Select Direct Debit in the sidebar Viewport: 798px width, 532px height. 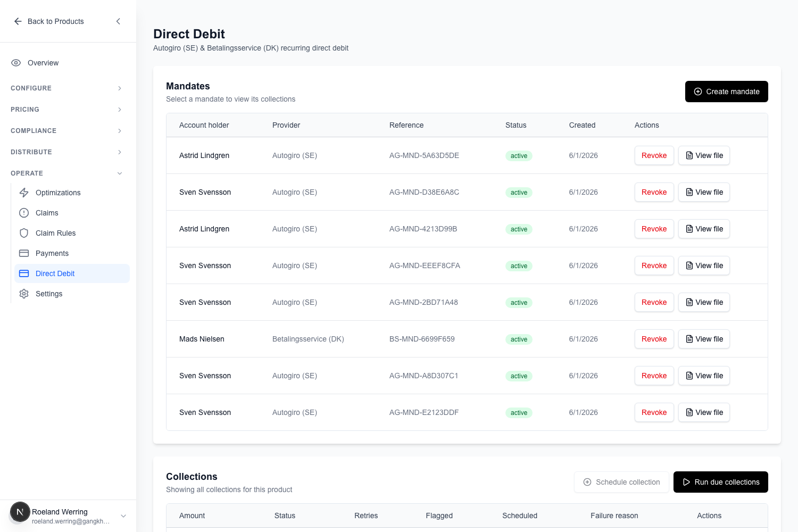pos(72,273)
